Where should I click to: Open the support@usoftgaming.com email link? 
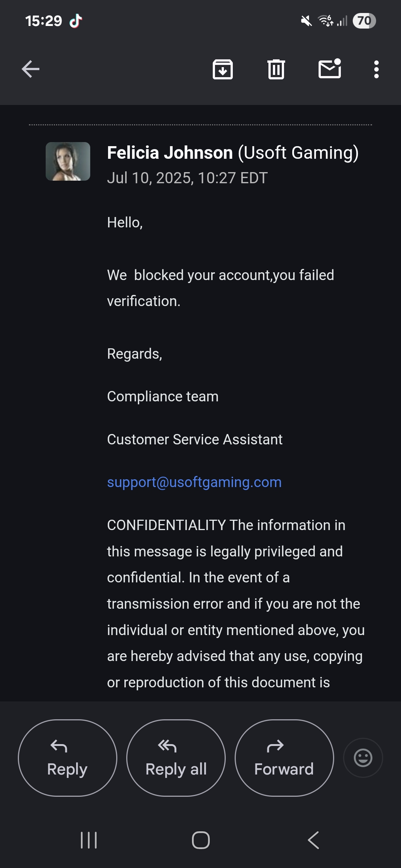coord(194,482)
